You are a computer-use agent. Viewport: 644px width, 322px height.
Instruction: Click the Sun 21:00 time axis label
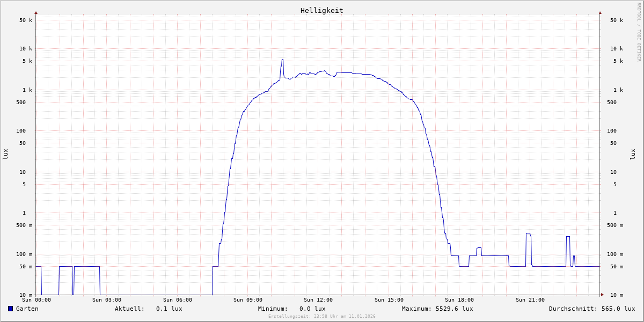tap(530, 300)
